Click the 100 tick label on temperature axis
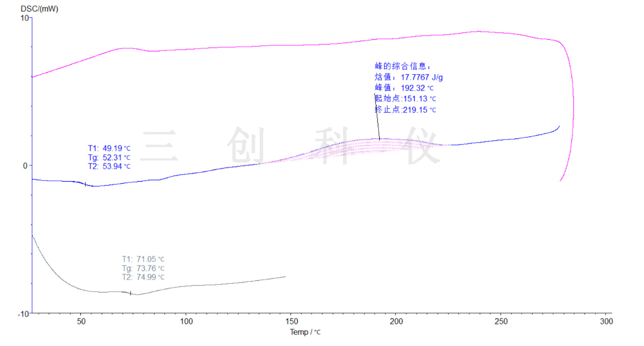 (186, 322)
